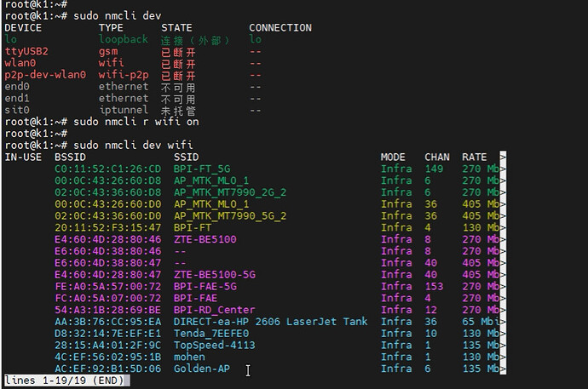Click channel 12 for BPI-RD_Center

[x=431, y=310]
